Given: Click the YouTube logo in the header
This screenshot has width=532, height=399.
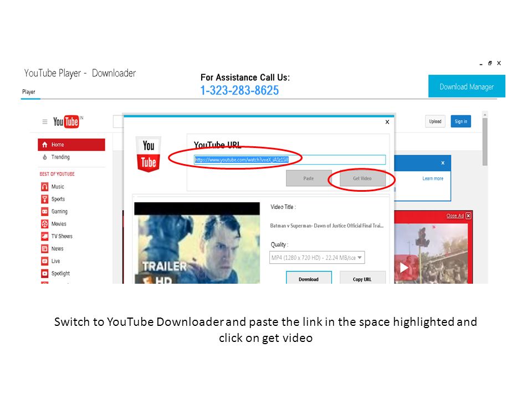Looking at the screenshot, I should (x=68, y=121).
